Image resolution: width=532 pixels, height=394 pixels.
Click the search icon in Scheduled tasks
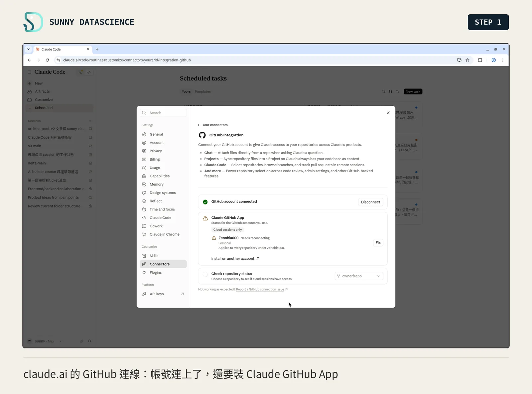coord(383,91)
